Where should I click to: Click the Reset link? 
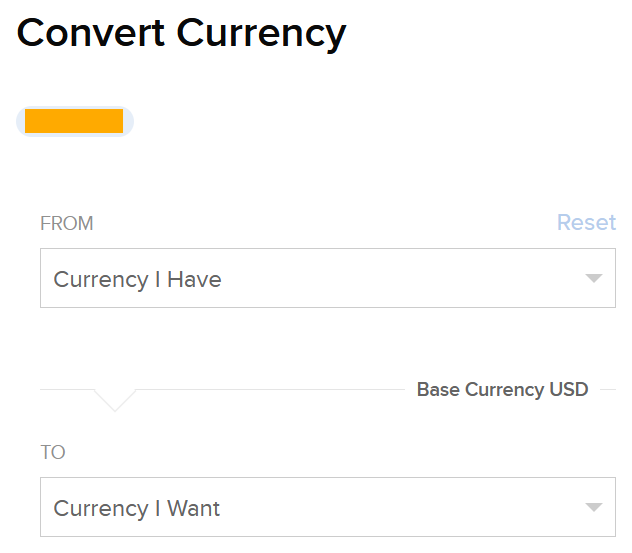click(x=586, y=222)
